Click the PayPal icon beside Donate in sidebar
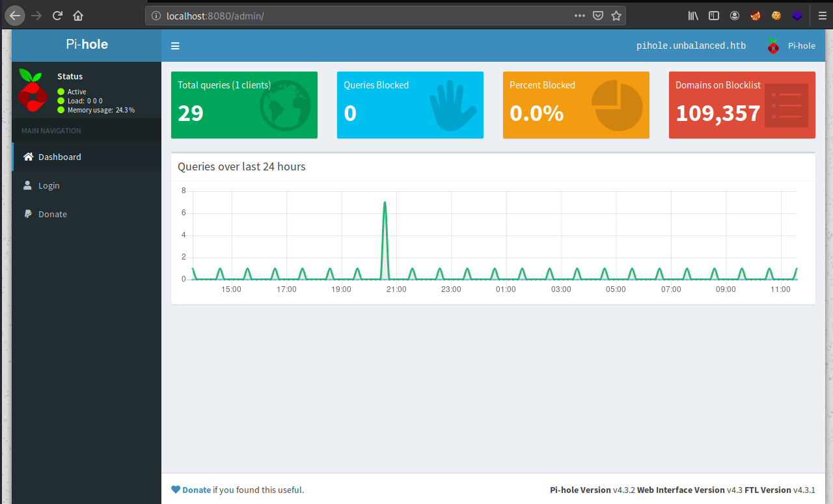Screen dimensions: 833x504 [x=27, y=214]
